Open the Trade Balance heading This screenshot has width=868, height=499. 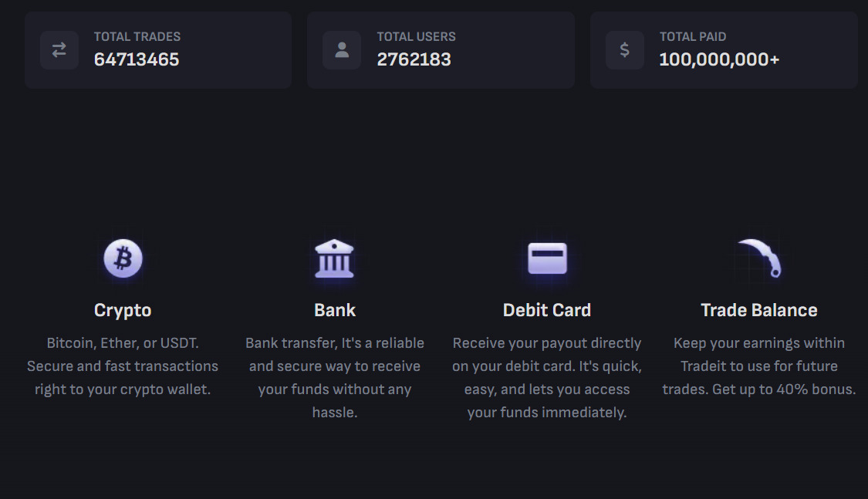pos(759,310)
